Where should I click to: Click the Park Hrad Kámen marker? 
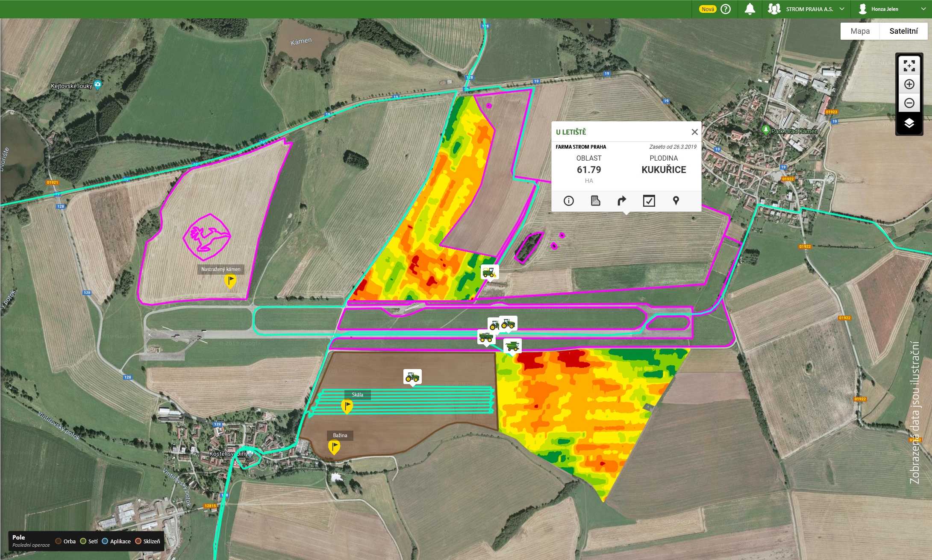tap(766, 129)
